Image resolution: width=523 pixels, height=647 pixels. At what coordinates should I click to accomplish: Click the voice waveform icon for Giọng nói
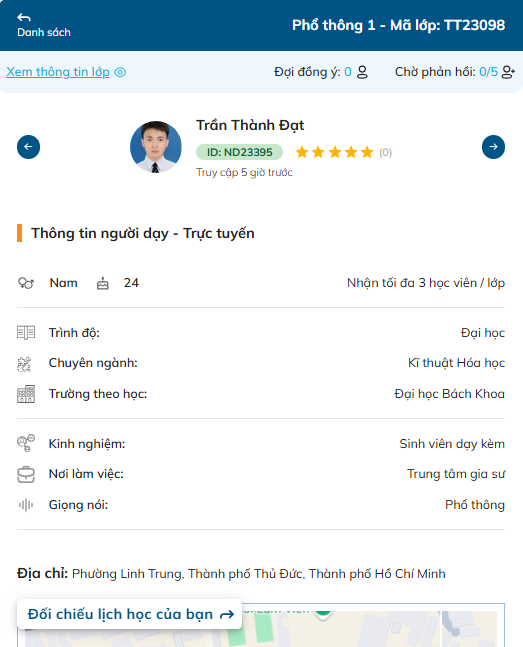pos(26,505)
